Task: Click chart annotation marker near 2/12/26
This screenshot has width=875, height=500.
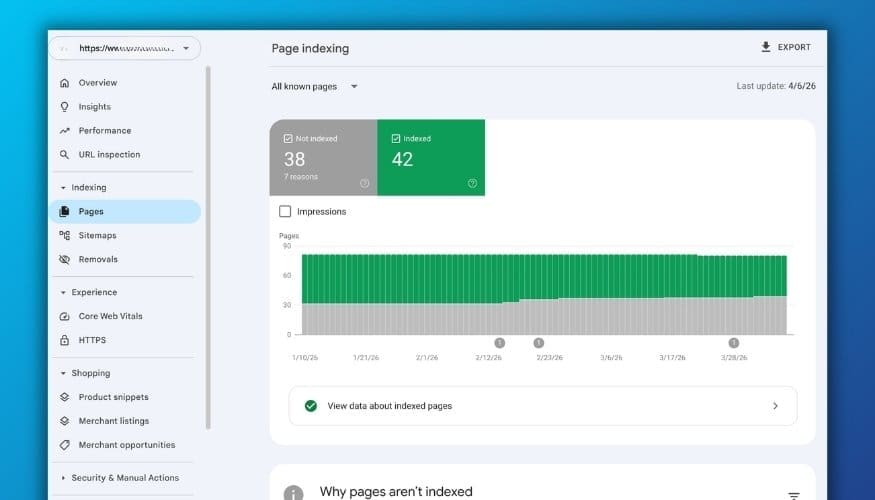Action: (x=499, y=343)
